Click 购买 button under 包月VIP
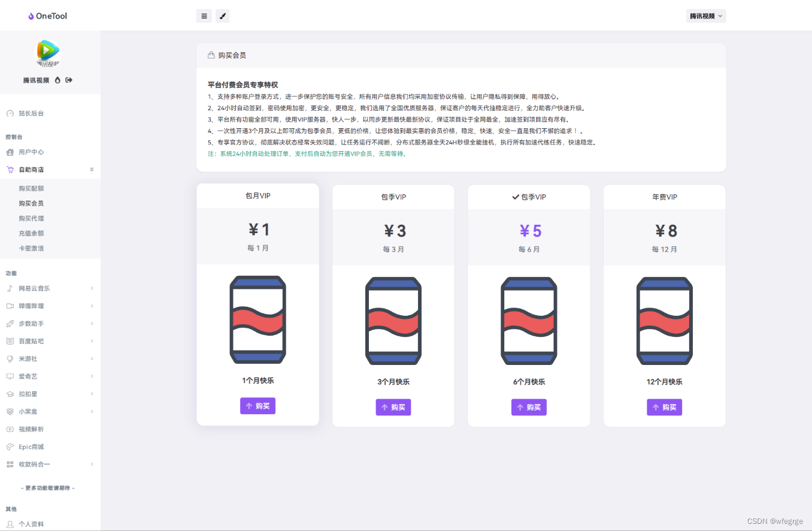Image resolution: width=812 pixels, height=531 pixels. point(257,406)
